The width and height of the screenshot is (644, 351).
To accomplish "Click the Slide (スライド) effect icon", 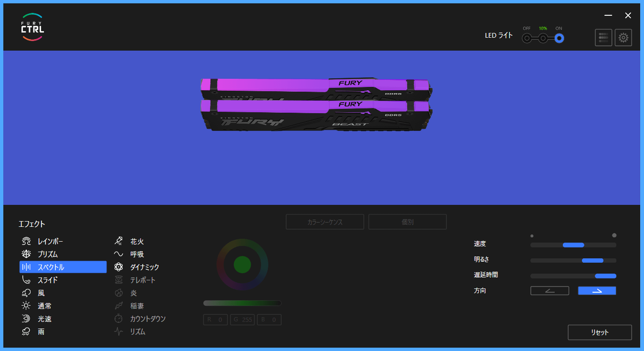I will click(x=26, y=280).
